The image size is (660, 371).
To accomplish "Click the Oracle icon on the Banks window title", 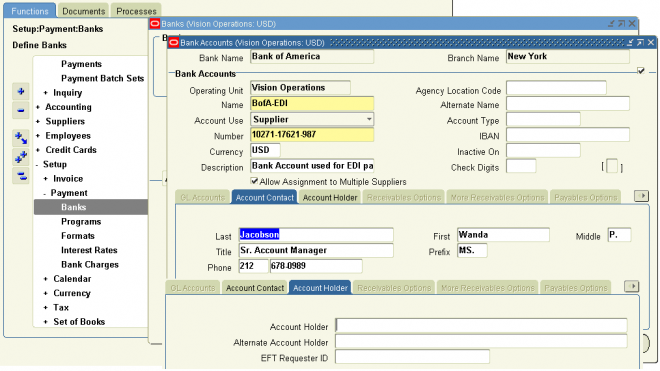I will pyautogui.click(x=155, y=24).
